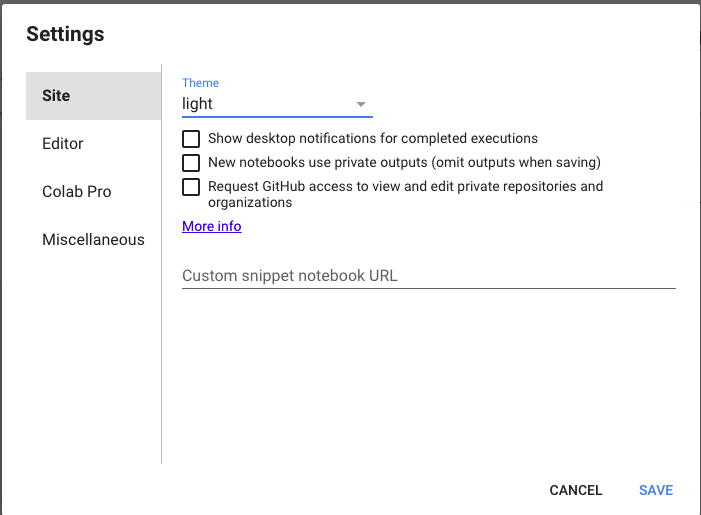This screenshot has height=515, width=701.
Task: Go to the Miscellaneous settings tab
Action: coord(93,240)
